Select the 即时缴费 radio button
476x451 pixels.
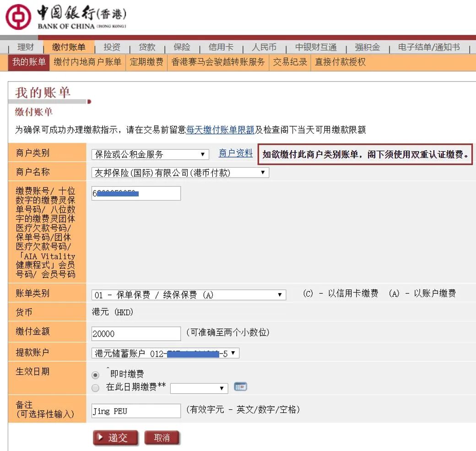(x=95, y=375)
